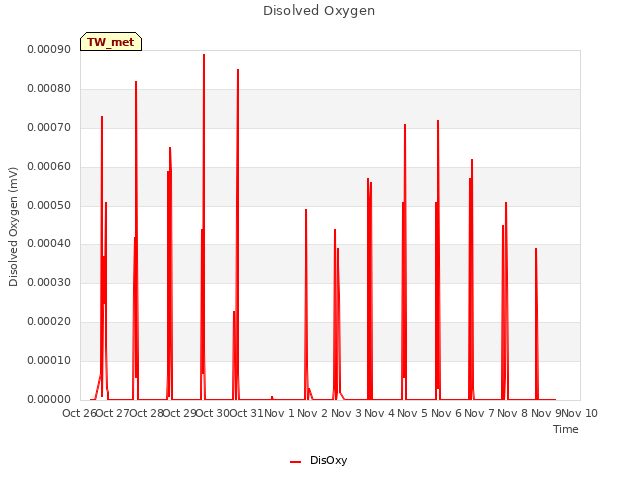
Task: Click the tiny blip at Nov 1
Action: (272, 398)
